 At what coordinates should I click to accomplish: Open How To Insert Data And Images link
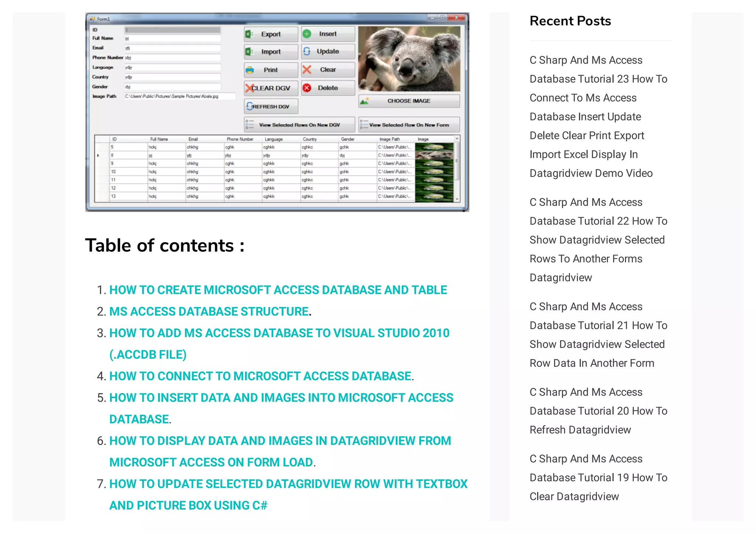281,408
